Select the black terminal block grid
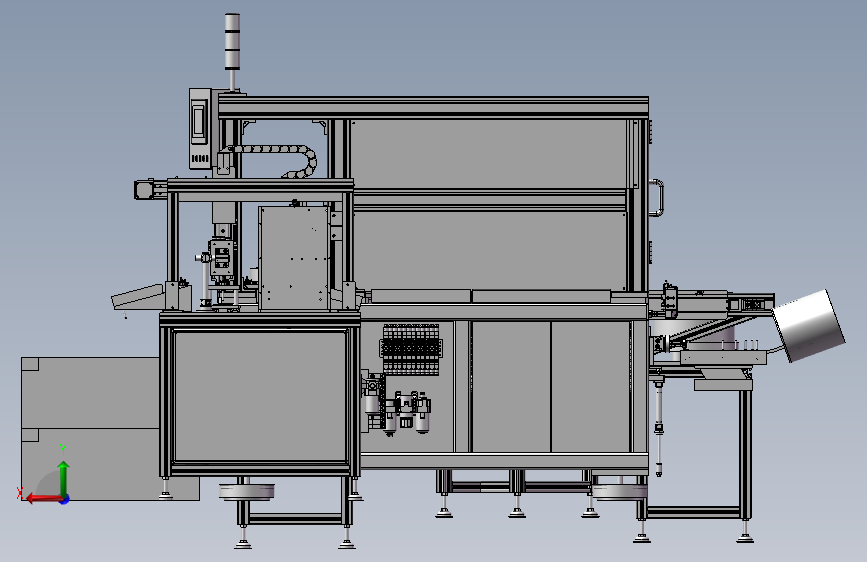867x562 pixels. (410, 350)
